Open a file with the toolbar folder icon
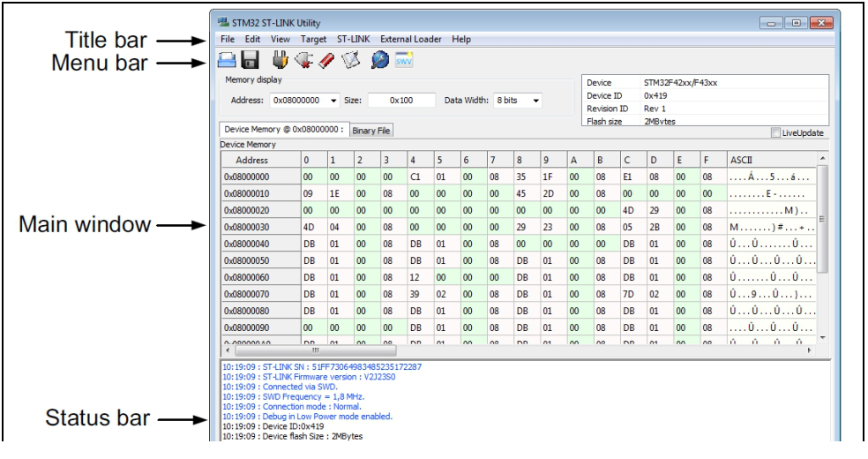868x459 pixels. pyautogui.click(x=227, y=60)
